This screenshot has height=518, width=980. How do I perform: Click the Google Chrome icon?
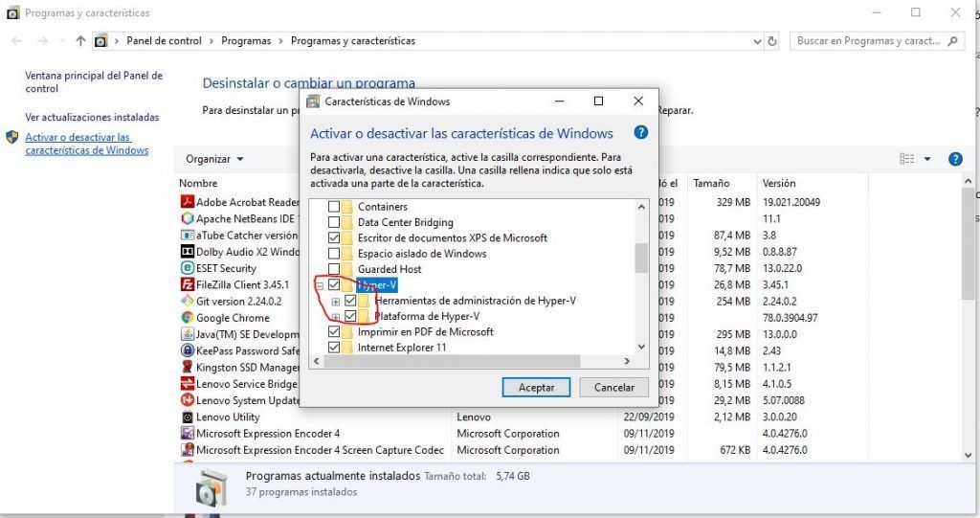coord(187,318)
